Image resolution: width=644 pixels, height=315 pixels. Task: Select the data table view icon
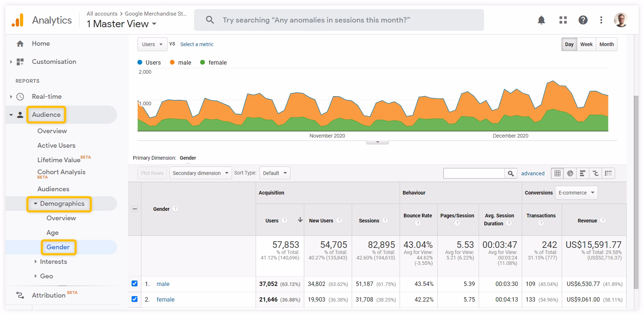[x=557, y=173]
